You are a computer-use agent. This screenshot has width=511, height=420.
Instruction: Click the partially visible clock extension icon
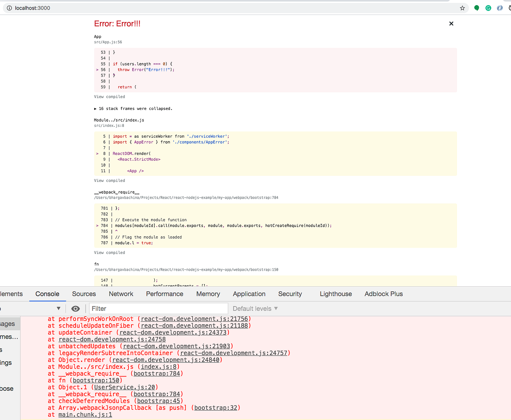tap(510, 8)
